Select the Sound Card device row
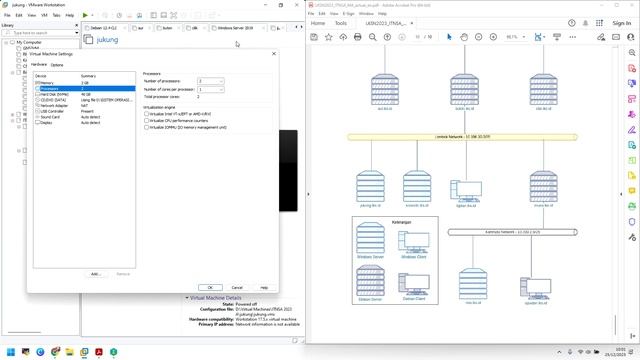The height and width of the screenshot is (360, 640). coord(84,117)
